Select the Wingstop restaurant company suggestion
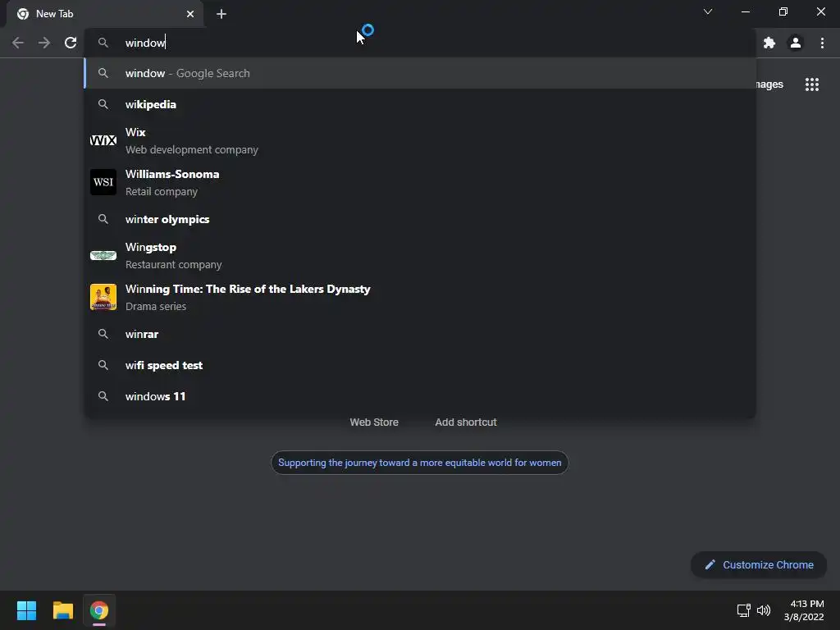This screenshot has height=630, width=840. click(x=420, y=256)
